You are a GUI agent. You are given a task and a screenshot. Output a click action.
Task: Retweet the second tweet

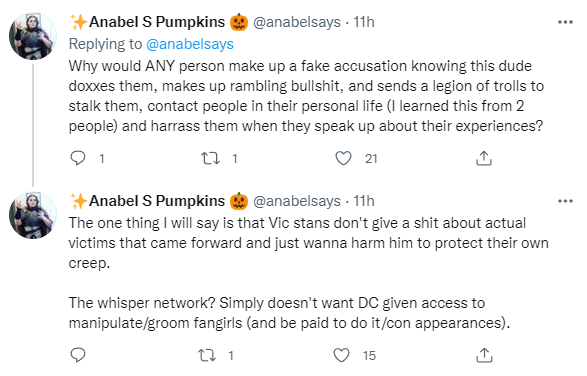coord(207,355)
